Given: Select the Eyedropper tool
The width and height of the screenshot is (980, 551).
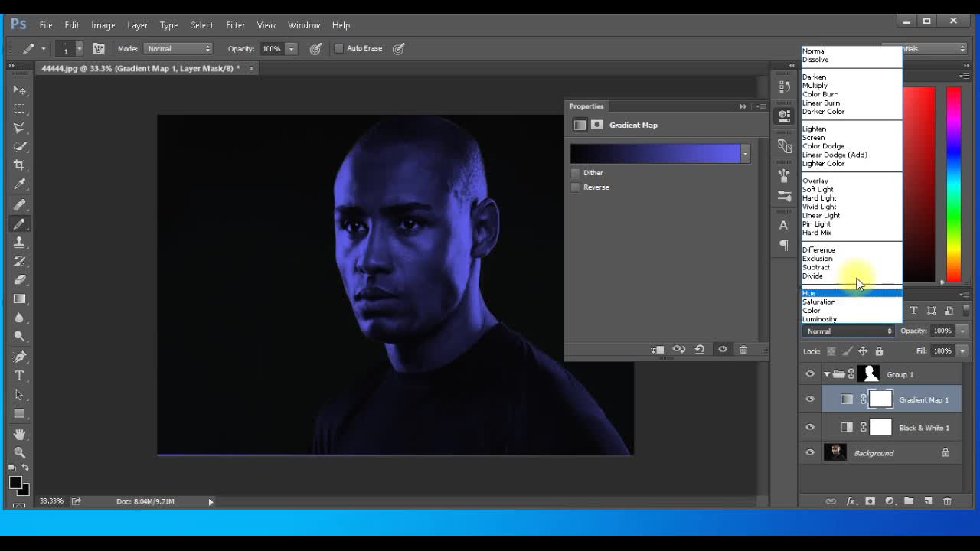Looking at the screenshot, I should pyautogui.click(x=20, y=184).
